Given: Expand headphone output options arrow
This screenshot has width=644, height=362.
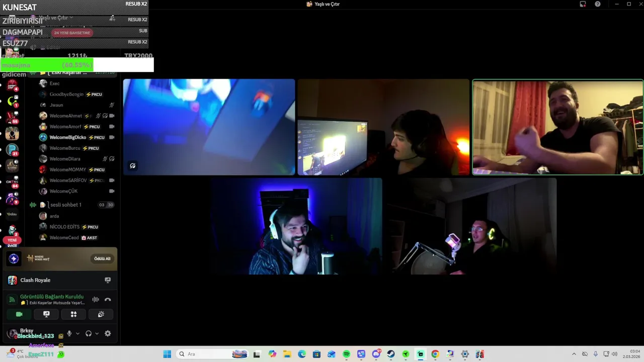Looking at the screenshot, I should click(x=97, y=333).
